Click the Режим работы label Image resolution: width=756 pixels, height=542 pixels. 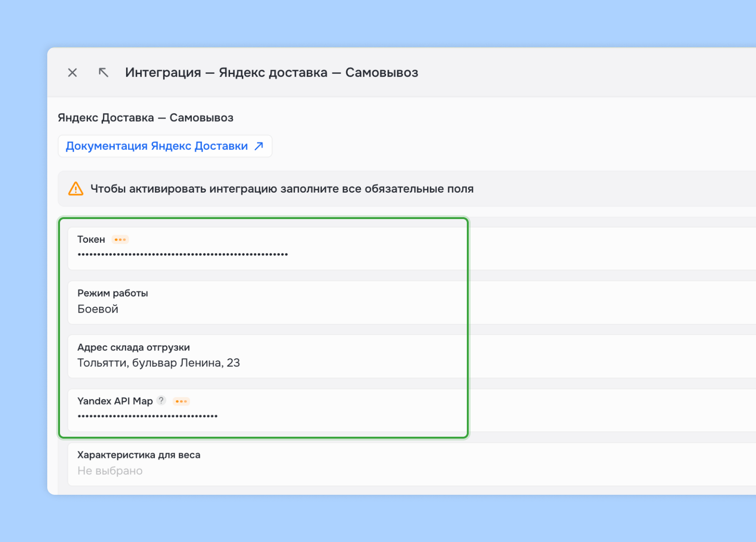click(113, 293)
